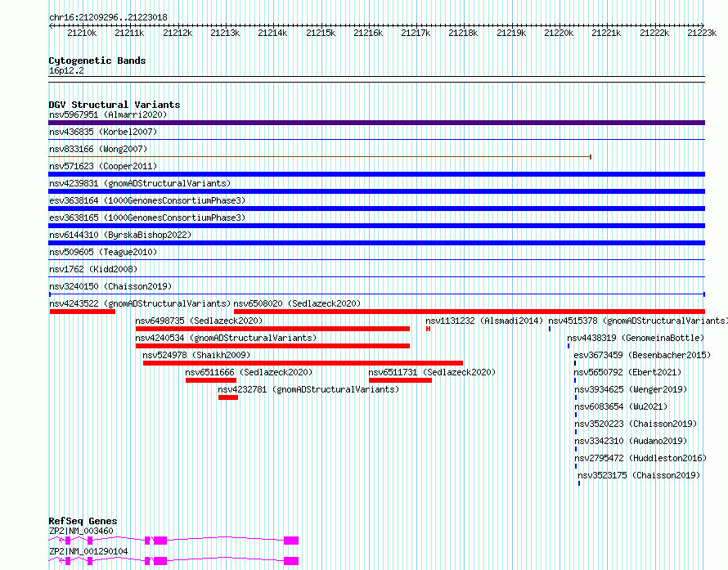Click the 21218k ruler tick label
This screenshot has width=728, height=570.
tap(463, 33)
